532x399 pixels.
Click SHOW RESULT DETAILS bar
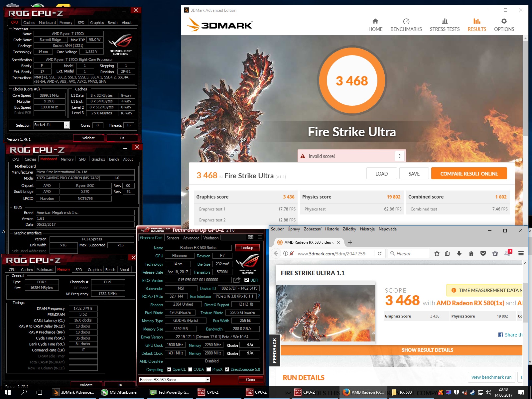coord(401,350)
